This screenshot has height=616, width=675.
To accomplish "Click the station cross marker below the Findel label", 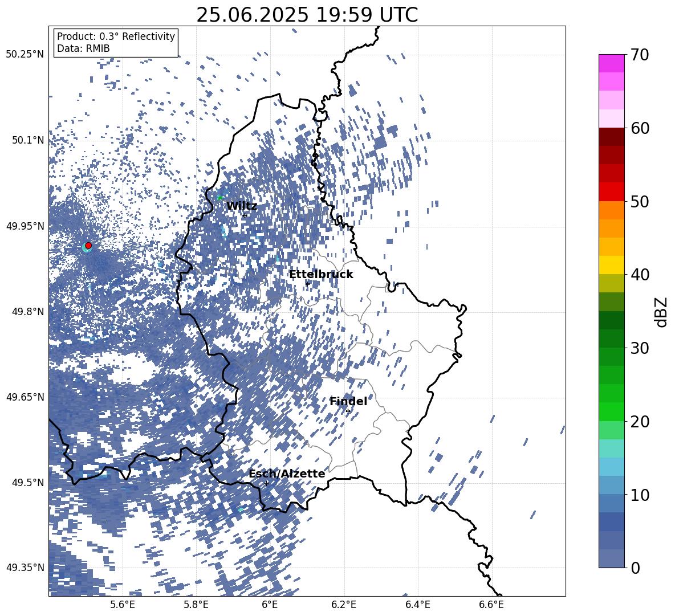I will pyautogui.click(x=348, y=411).
